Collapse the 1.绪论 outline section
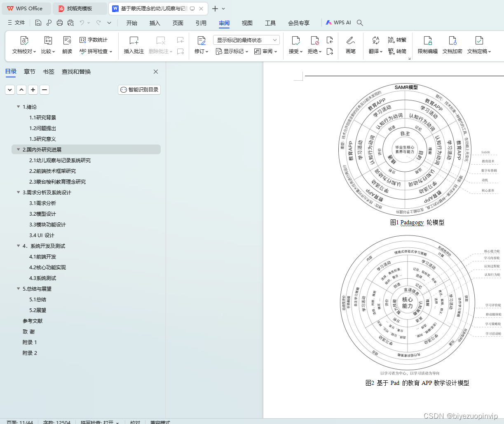 point(18,107)
